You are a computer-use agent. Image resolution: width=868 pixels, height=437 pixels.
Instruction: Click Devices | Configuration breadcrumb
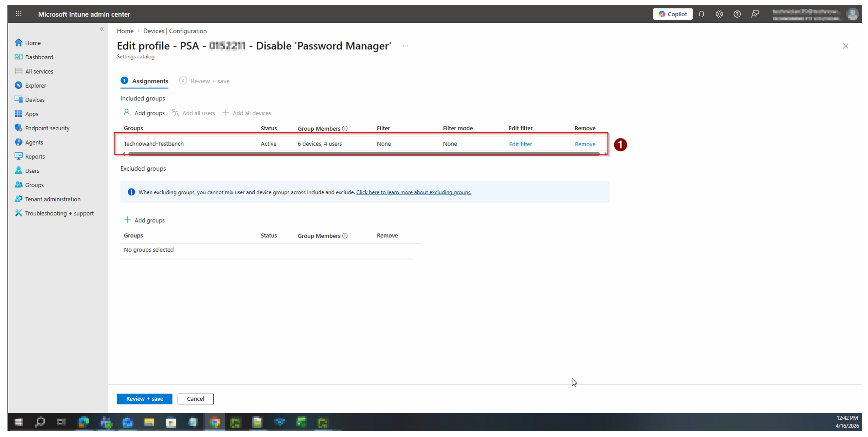[x=175, y=31]
